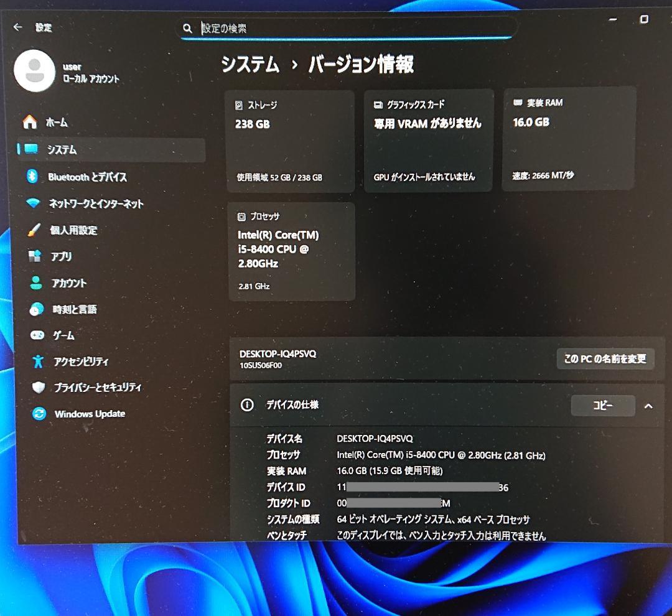Click コピー to copy device specifications
This screenshot has height=616, width=672.
tap(602, 405)
